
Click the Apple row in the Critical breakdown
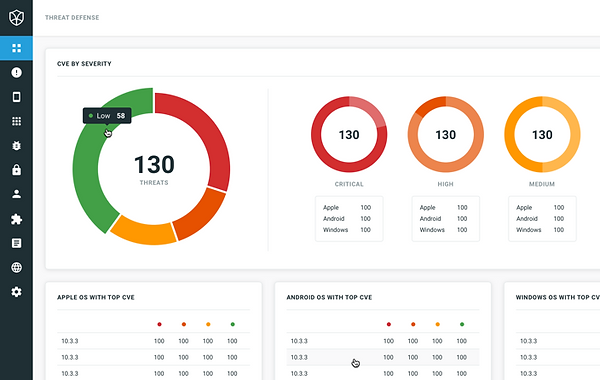347,207
